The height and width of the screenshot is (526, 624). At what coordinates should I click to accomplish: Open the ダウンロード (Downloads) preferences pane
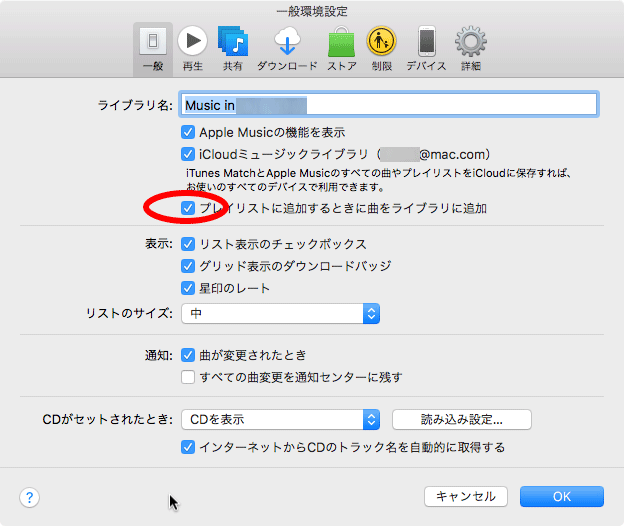coord(287,49)
